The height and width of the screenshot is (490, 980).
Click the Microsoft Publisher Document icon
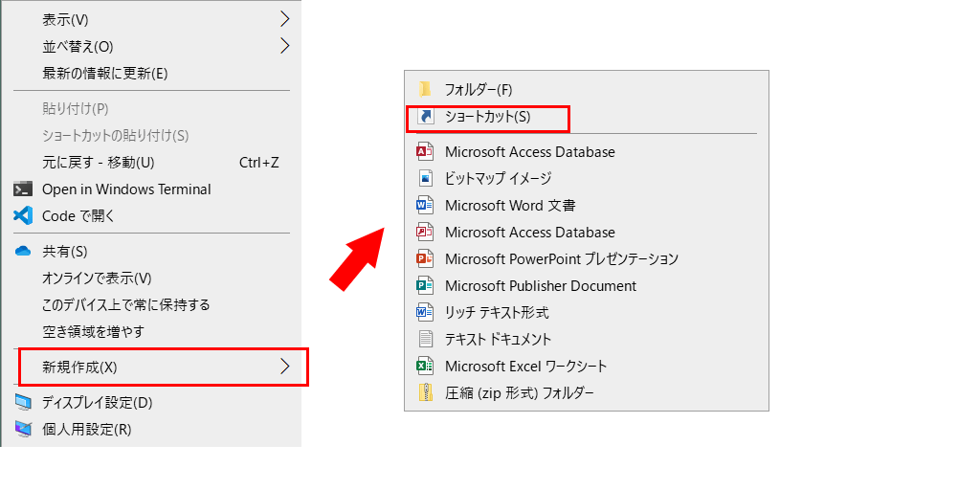click(x=425, y=285)
